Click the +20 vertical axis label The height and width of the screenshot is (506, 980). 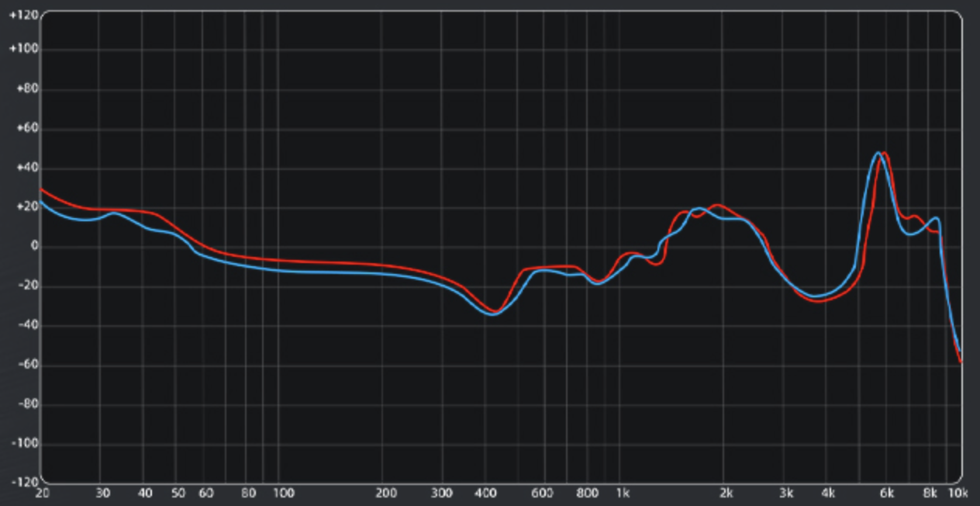pyautogui.click(x=26, y=207)
